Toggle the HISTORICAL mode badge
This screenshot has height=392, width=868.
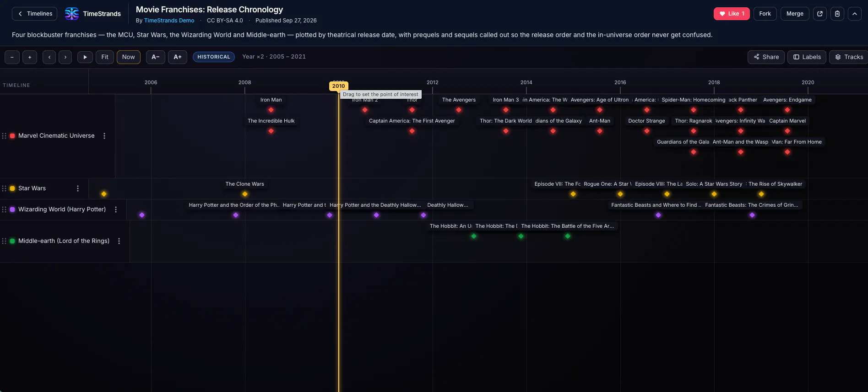[214, 57]
